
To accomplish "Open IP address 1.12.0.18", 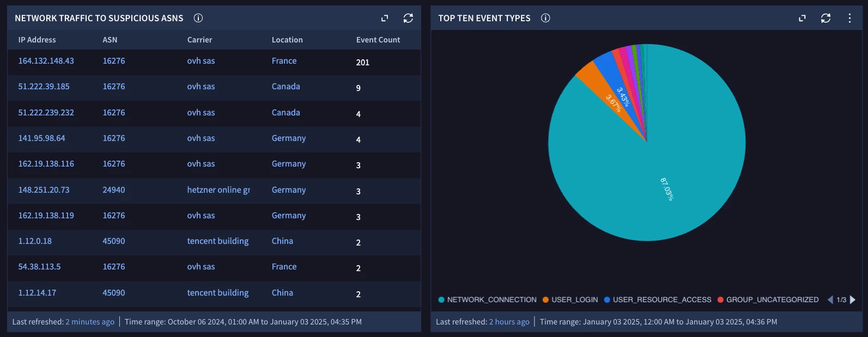I will coord(35,241).
